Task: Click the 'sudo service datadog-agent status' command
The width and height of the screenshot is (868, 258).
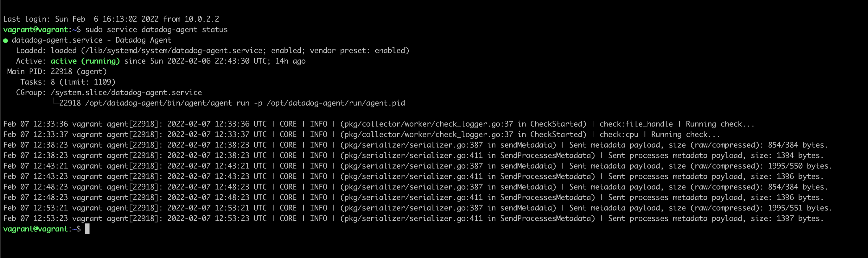Action: coord(156,30)
